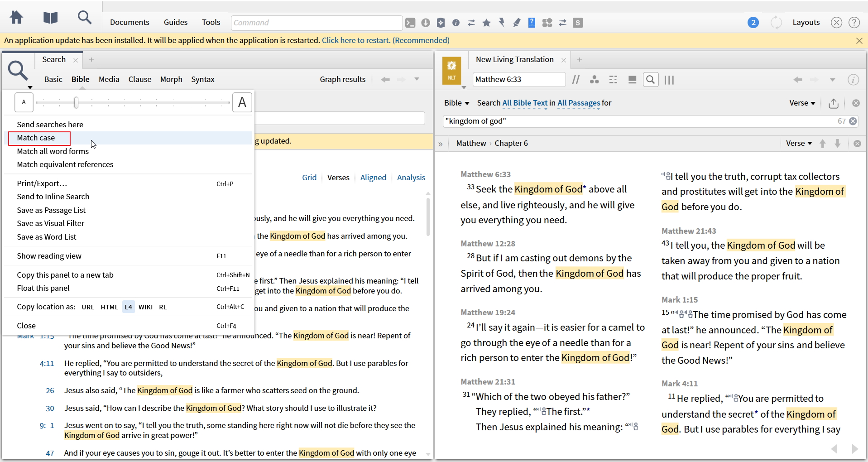The height and width of the screenshot is (462, 868).
Task: Click the star favorites toolbar icon
Action: [486, 23]
